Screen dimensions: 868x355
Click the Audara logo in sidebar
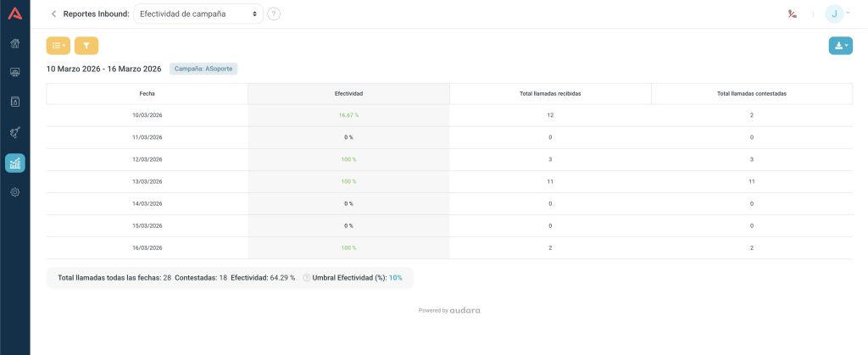click(14, 14)
